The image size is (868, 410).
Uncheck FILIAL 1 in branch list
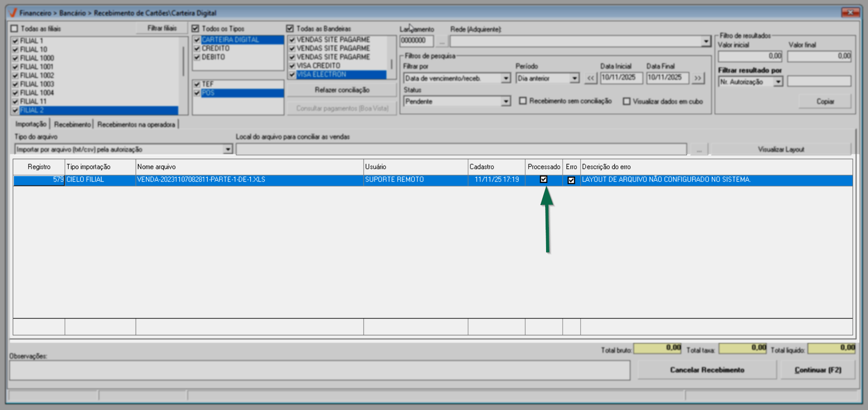pyautogui.click(x=15, y=41)
